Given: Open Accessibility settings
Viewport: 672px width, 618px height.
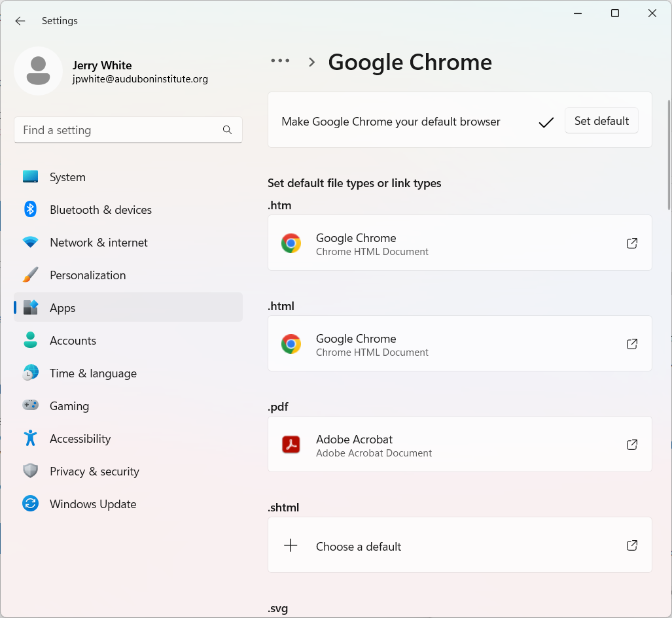Looking at the screenshot, I should click(128, 439).
